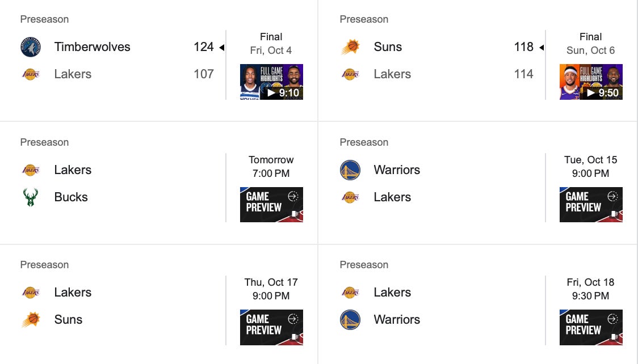Click the Timberwolves team name
The image size is (638, 364).
point(93,47)
